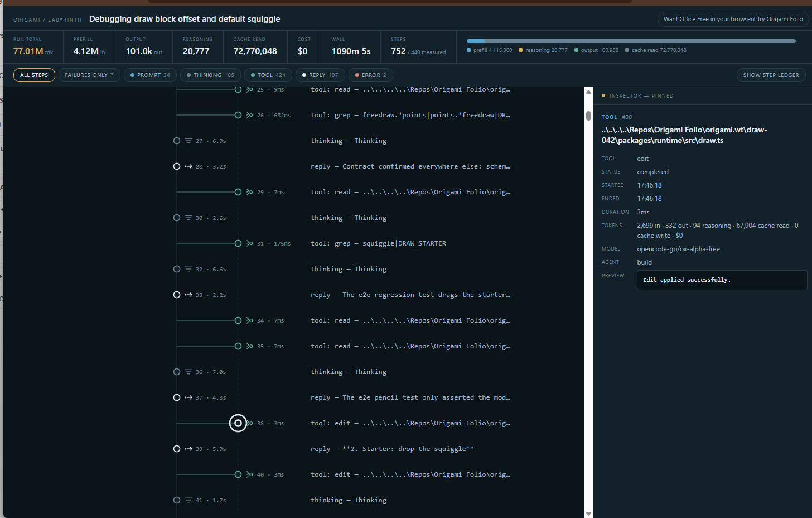Screen dimensions: 812x518
Task: Click the tool icon of step 29
Action: point(249,192)
